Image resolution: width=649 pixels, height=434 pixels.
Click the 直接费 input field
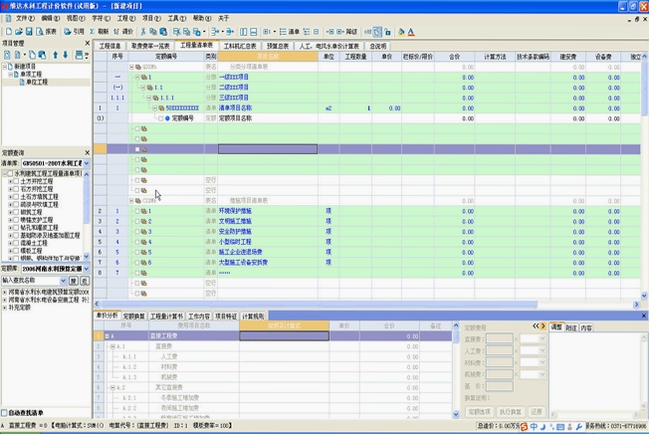(499, 339)
